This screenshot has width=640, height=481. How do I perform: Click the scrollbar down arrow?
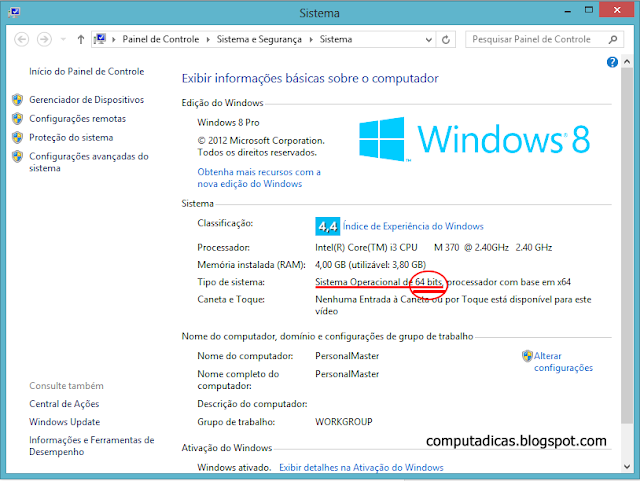[x=627, y=466]
